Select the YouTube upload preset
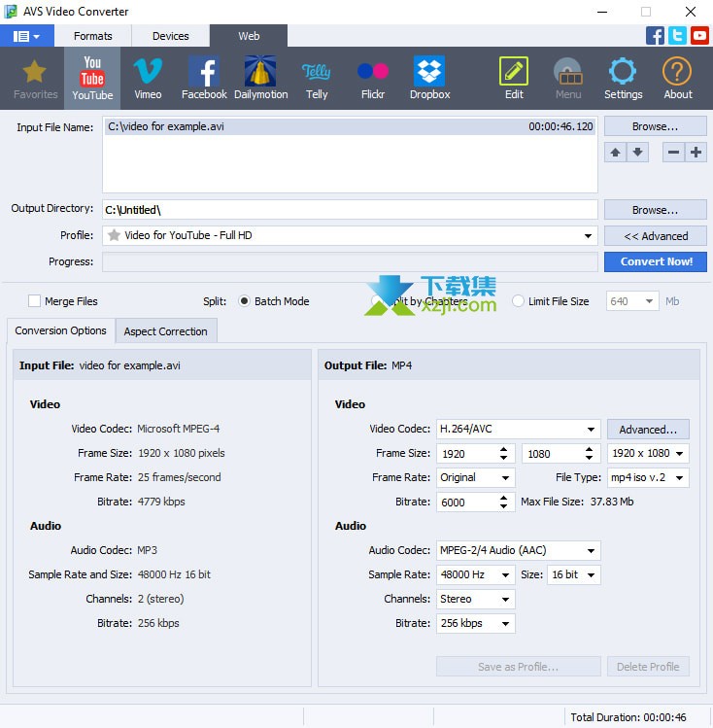Image resolution: width=713 pixels, height=728 pixels. [92, 79]
